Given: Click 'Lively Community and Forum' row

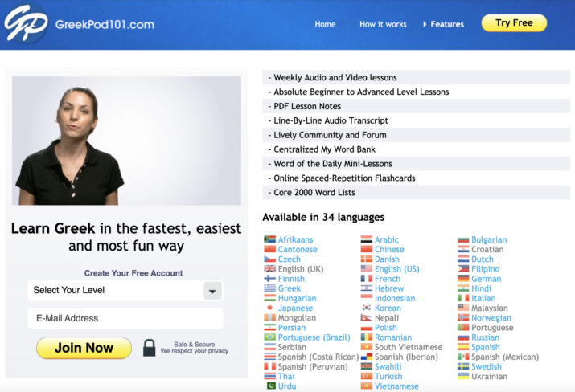Looking at the screenshot, I should 417,135.
